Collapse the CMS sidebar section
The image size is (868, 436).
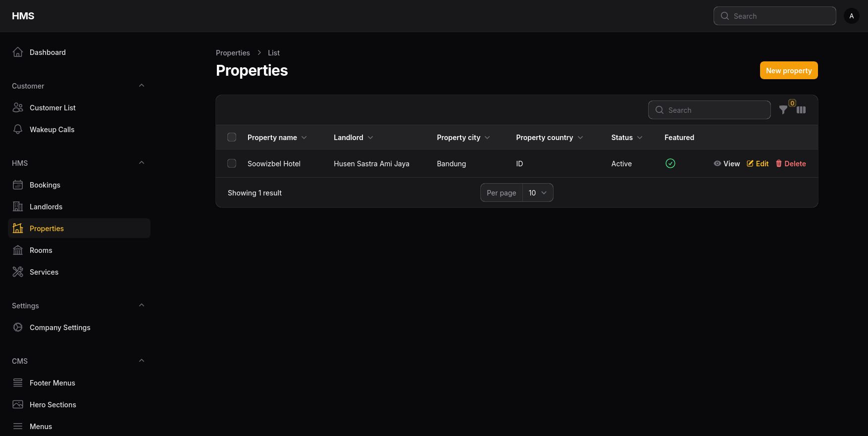point(142,361)
